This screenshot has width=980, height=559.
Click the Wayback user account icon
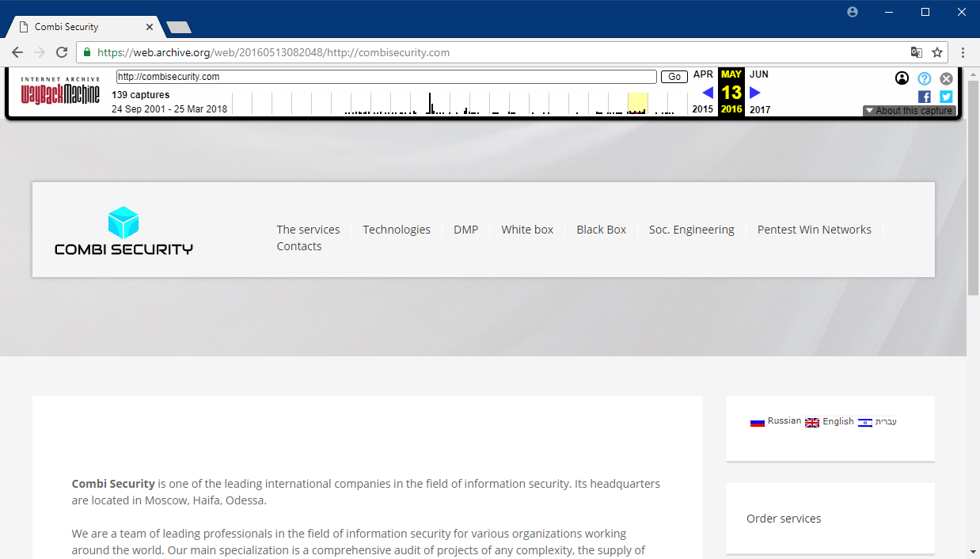click(902, 78)
